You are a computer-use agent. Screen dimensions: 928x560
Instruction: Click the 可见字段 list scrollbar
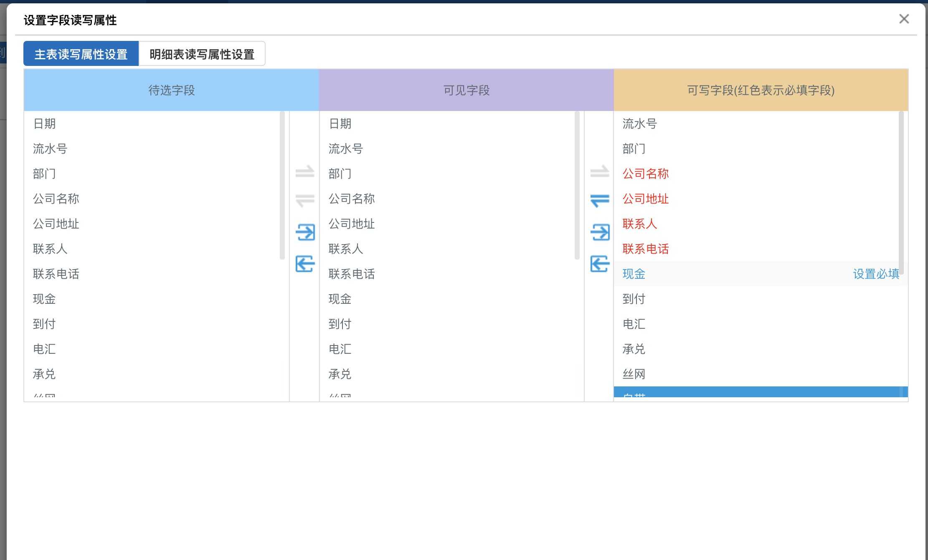point(577,185)
